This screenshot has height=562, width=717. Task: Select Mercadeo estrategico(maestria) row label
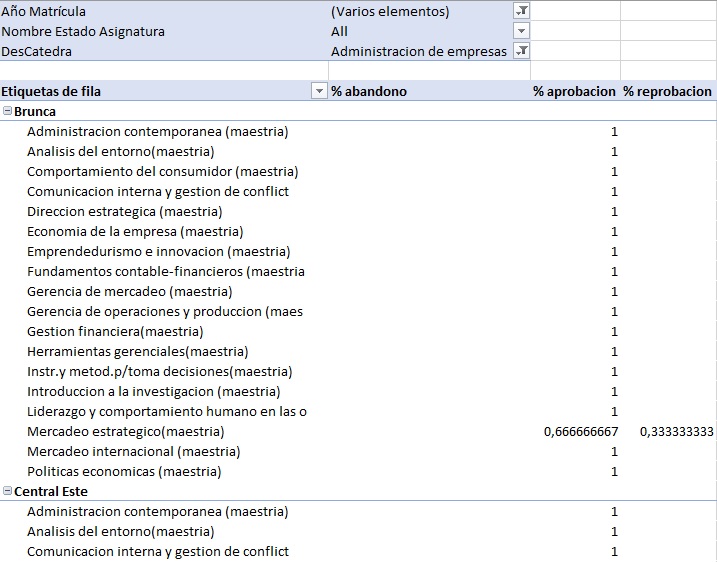click(125, 431)
